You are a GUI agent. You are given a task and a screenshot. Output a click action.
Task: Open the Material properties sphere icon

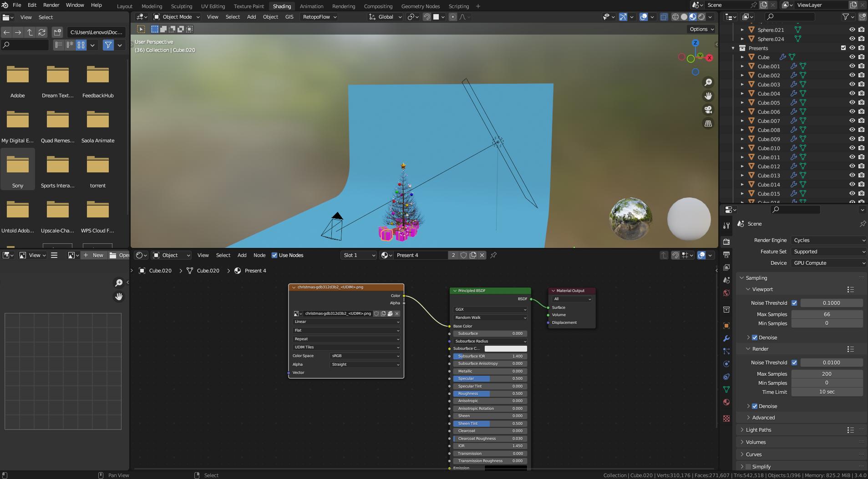[726, 402]
